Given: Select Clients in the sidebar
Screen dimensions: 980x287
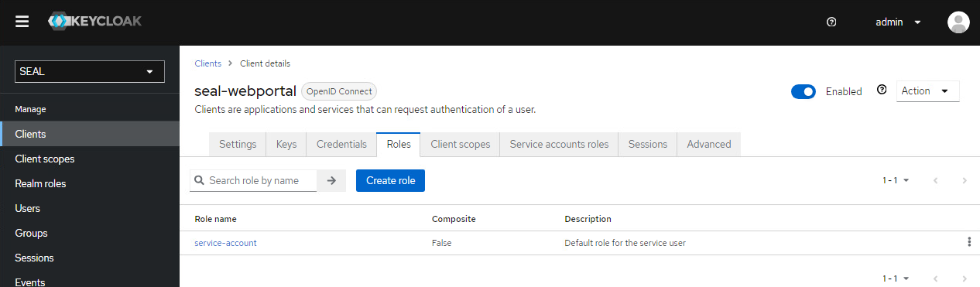Looking at the screenshot, I should (x=90, y=134).
